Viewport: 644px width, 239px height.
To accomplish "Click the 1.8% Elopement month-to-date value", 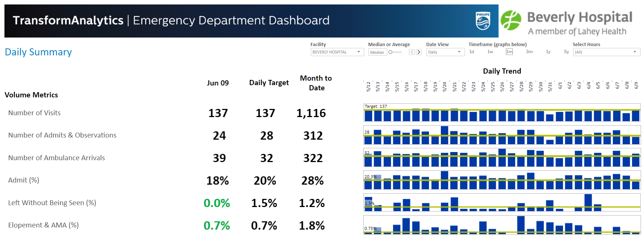I will point(312,226).
